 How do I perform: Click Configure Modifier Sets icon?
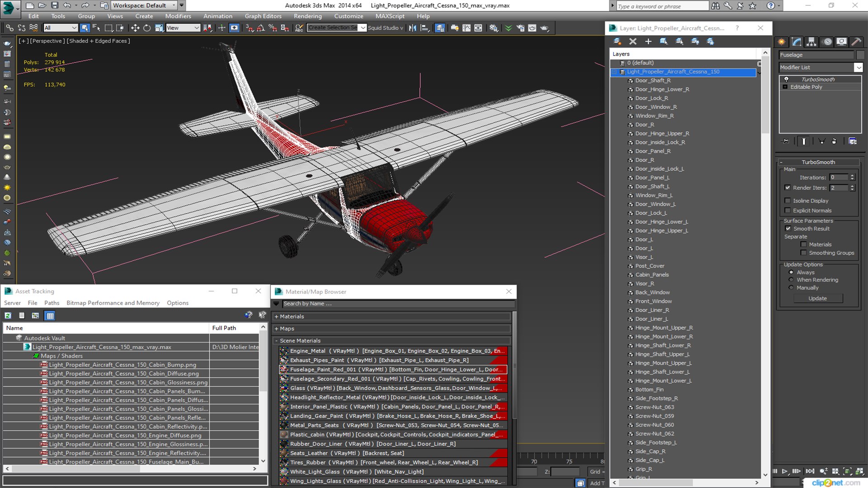(853, 141)
